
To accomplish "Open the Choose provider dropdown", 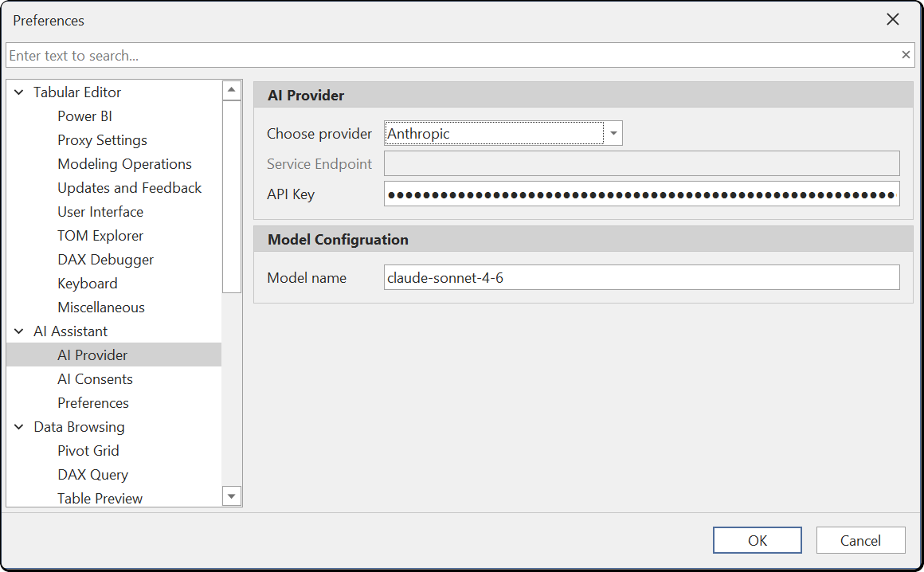I will pos(613,133).
